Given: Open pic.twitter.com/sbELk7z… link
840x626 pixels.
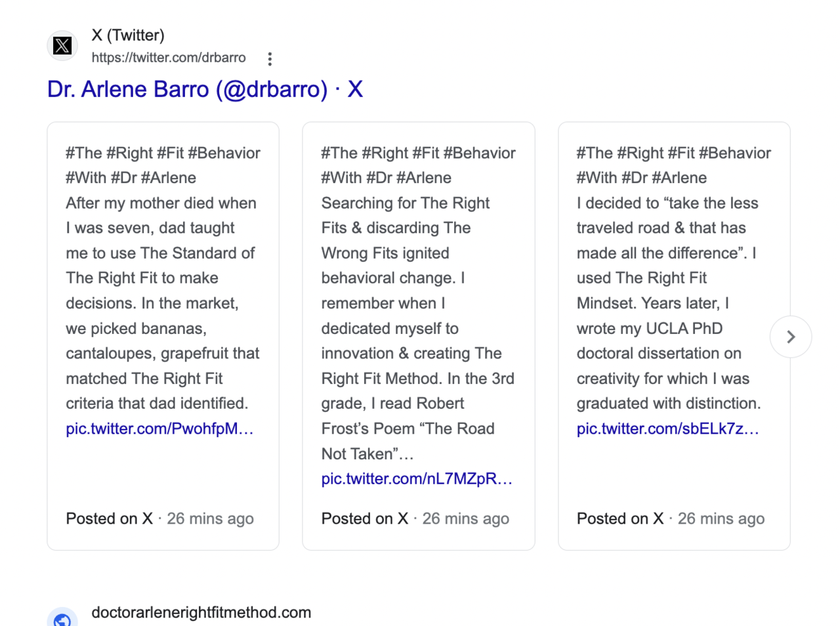Looking at the screenshot, I should point(667,428).
